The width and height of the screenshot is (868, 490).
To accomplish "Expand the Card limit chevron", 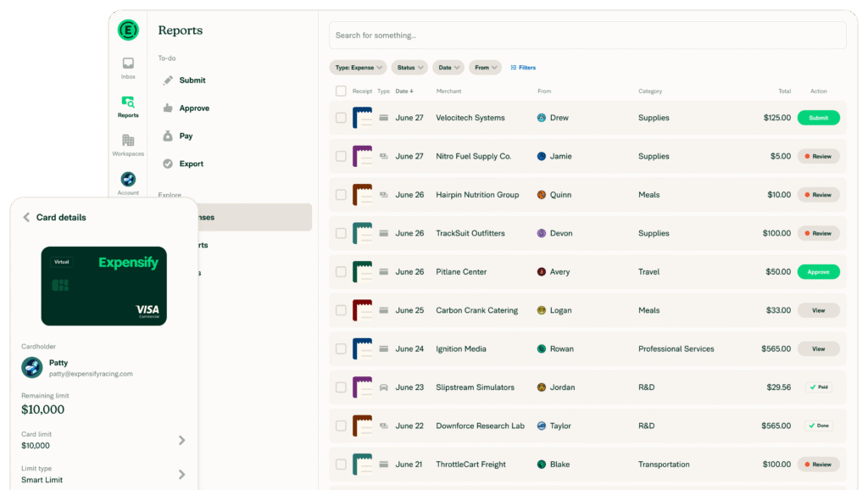I will (x=181, y=440).
